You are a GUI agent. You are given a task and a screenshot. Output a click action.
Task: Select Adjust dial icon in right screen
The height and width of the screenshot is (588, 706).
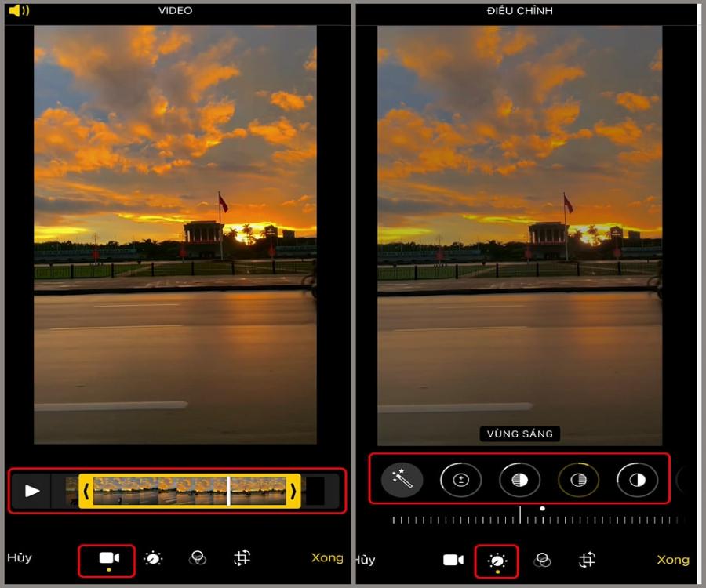pyautogui.click(x=497, y=561)
